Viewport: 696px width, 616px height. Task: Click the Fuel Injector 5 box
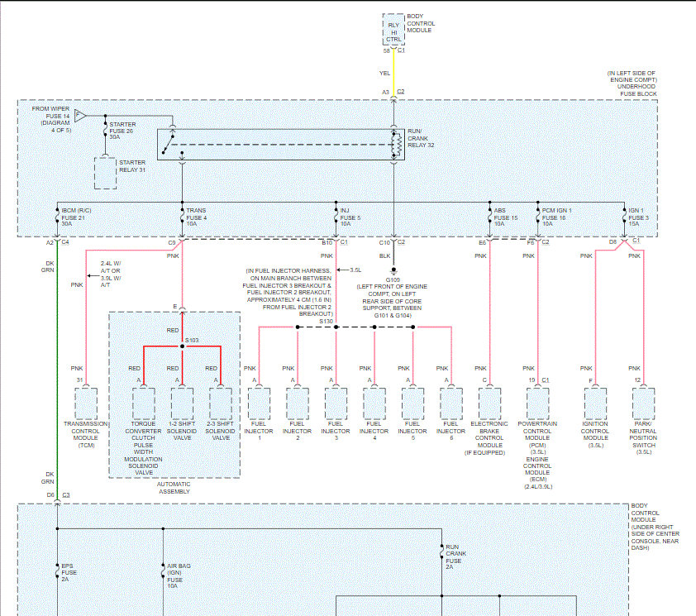[412, 404]
